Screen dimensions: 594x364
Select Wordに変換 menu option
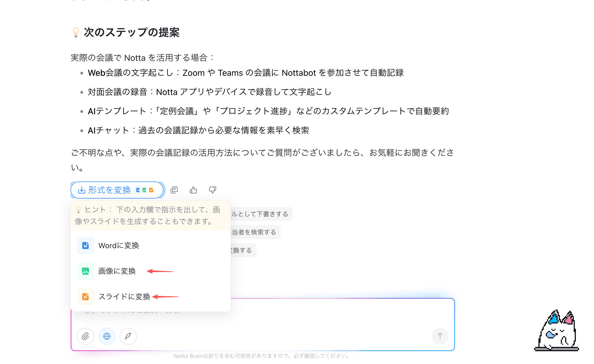[x=119, y=246]
